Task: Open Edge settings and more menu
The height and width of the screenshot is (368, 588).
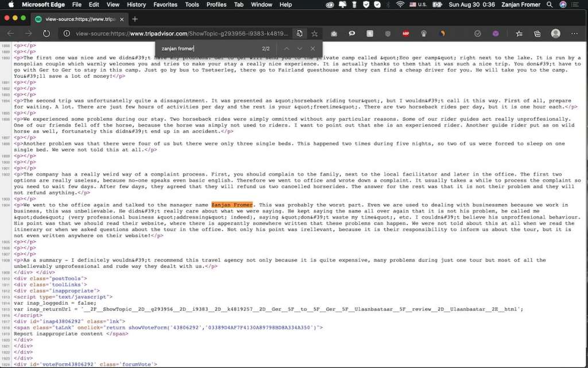Action: pos(574,33)
